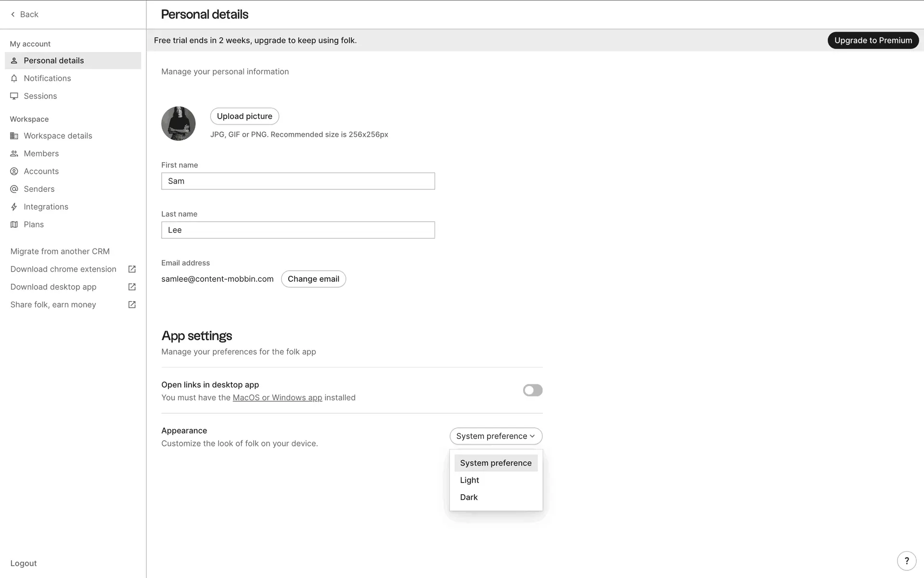Image resolution: width=924 pixels, height=578 pixels.
Task: Click the map icon for Plans
Action: click(x=14, y=224)
